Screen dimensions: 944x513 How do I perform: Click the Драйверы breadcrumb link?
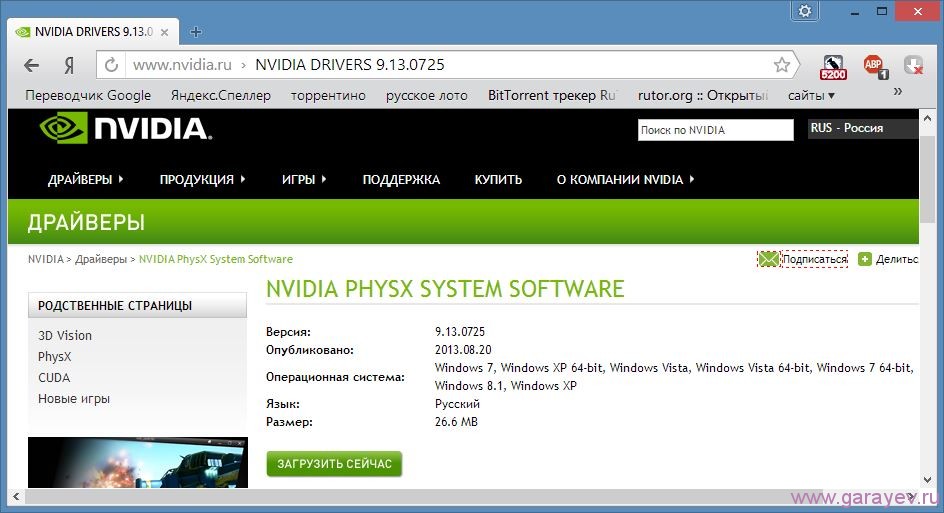101,260
